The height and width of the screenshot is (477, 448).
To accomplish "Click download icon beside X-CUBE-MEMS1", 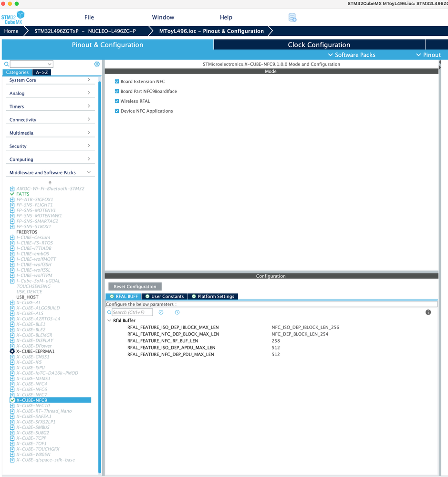I will tap(12, 379).
